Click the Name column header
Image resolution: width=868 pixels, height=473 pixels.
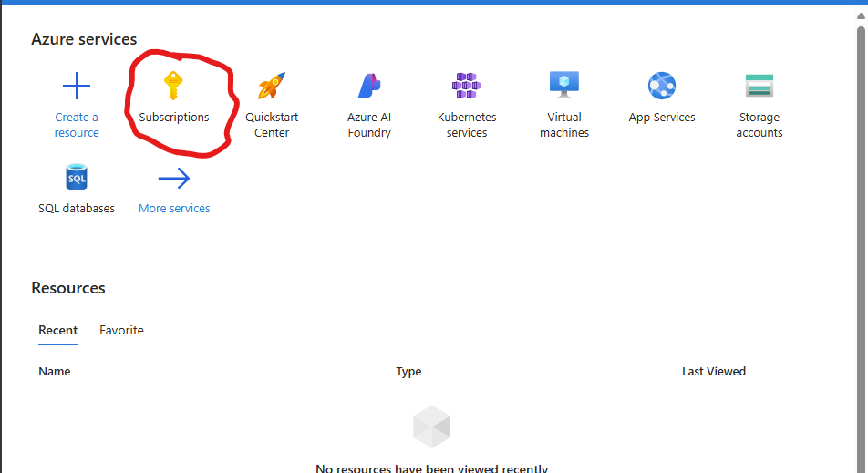click(55, 371)
